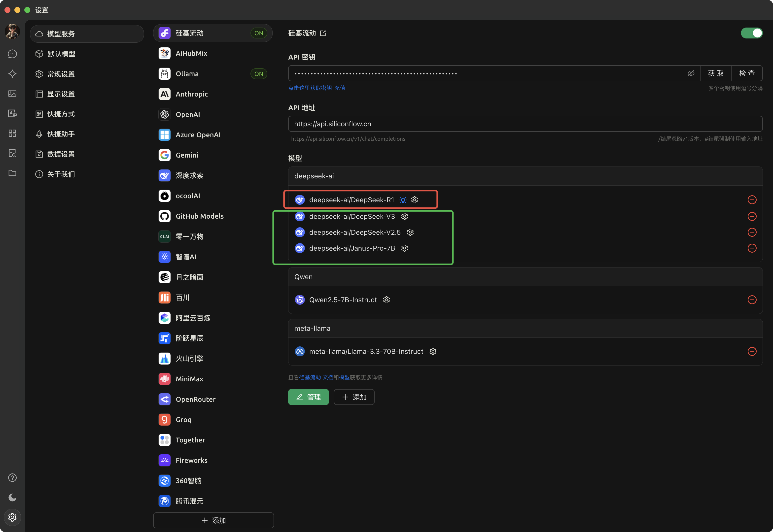Open settings gear for DeepSeek-R1 model
The image size is (773, 532).
pyautogui.click(x=415, y=200)
